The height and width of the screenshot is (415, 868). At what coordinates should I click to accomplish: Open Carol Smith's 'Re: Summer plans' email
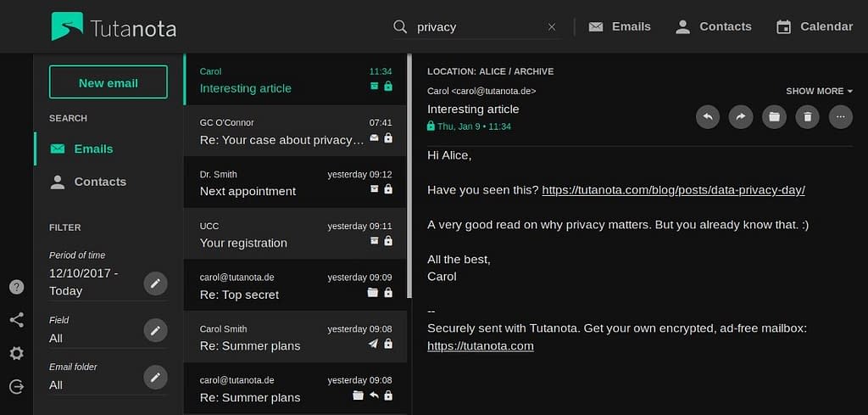[x=295, y=337]
